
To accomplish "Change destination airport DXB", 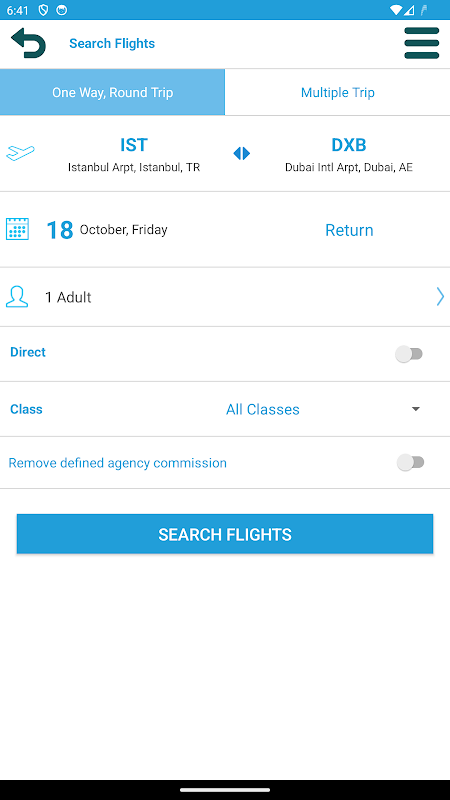I will [x=348, y=154].
